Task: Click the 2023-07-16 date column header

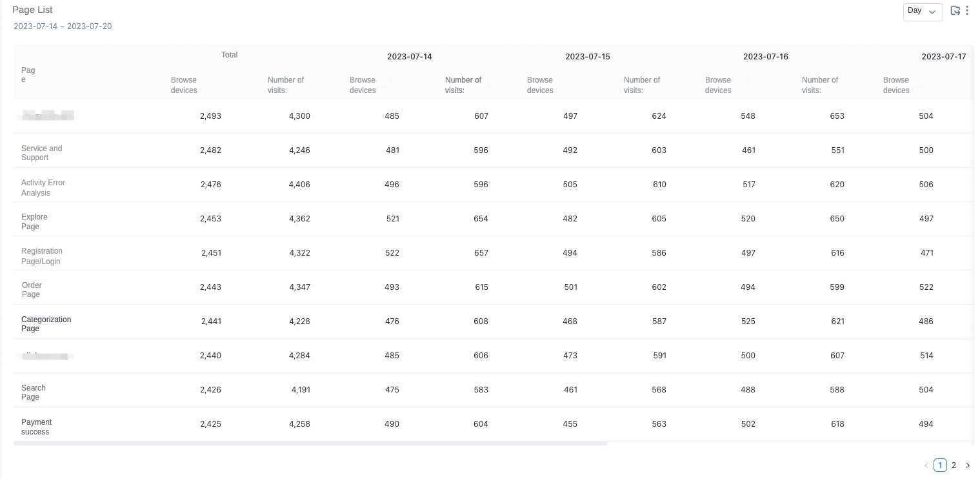Action: click(766, 57)
